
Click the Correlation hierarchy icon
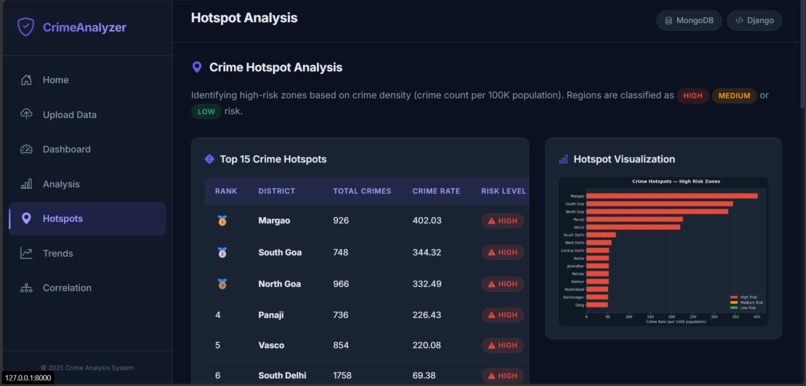point(26,288)
